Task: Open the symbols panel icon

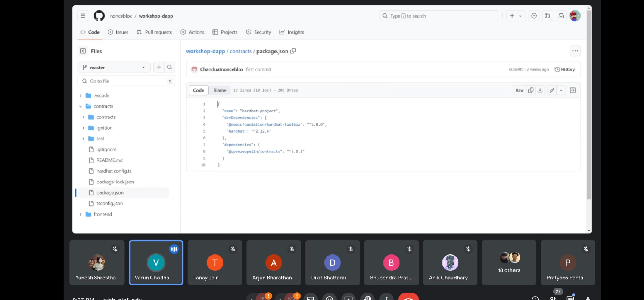Action: point(573,90)
